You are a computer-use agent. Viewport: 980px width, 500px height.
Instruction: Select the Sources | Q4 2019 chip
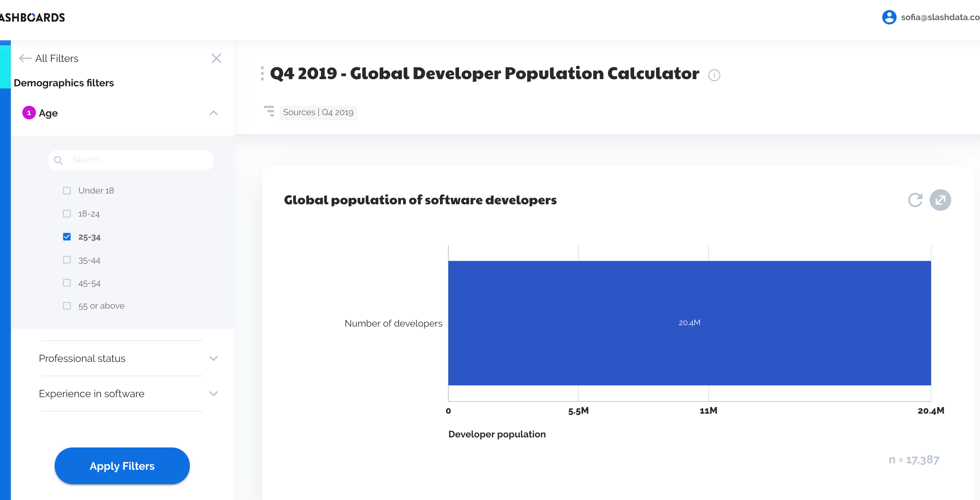coord(319,112)
